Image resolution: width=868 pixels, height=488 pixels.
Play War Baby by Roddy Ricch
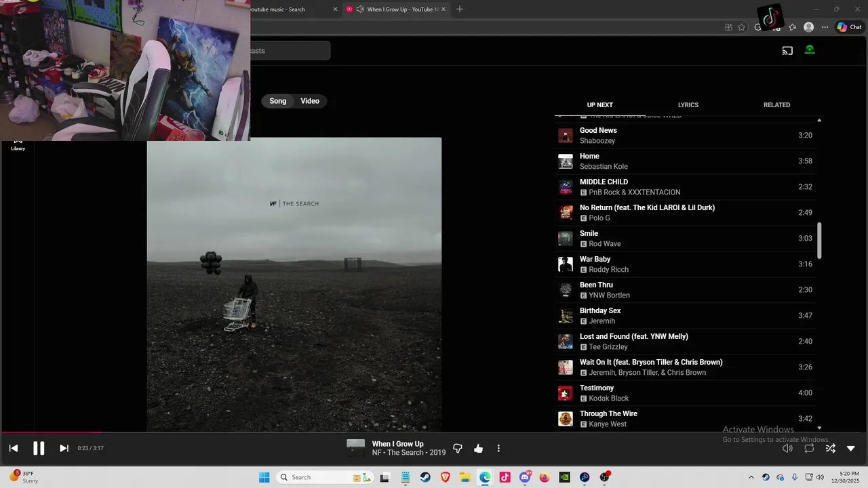pos(685,264)
